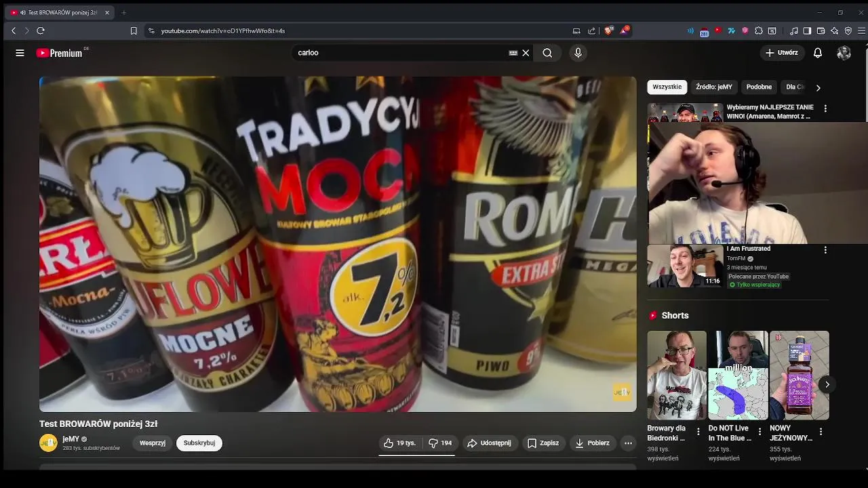Open Brave Shields lion icon

point(608,30)
